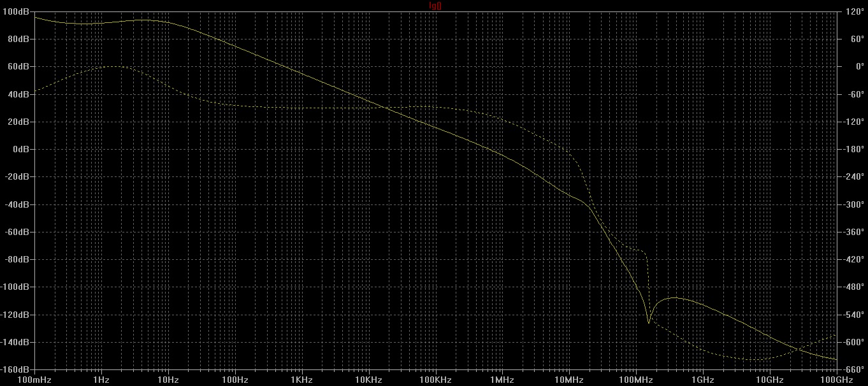The width and height of the screenshot is (868, 386).
Task: Select the 80dB magnitude axis label
Action: pos(19,39)
